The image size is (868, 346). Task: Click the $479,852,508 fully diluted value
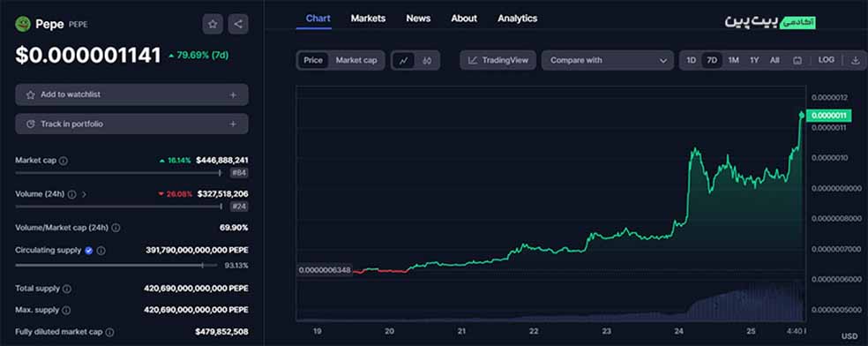pyautogui.click(x=221, y=332)
